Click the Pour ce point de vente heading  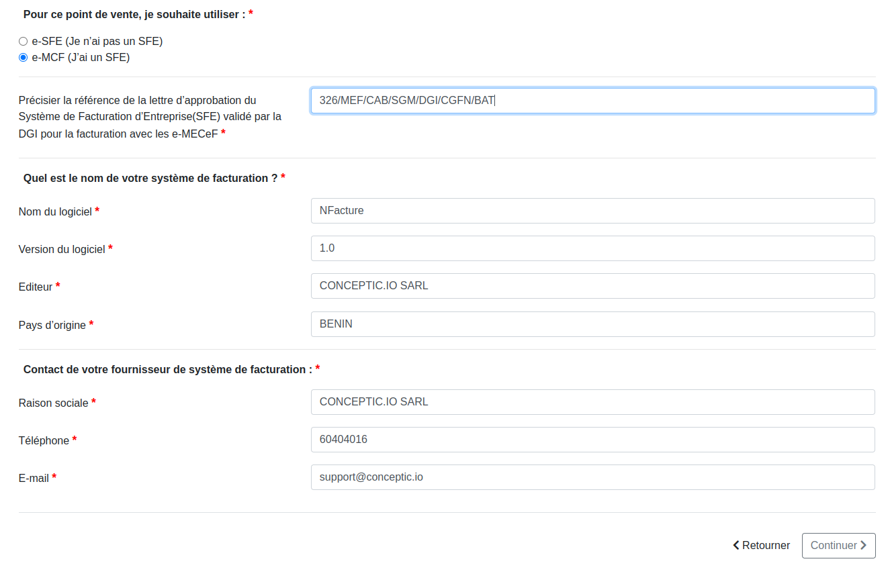tap(133, 13)
